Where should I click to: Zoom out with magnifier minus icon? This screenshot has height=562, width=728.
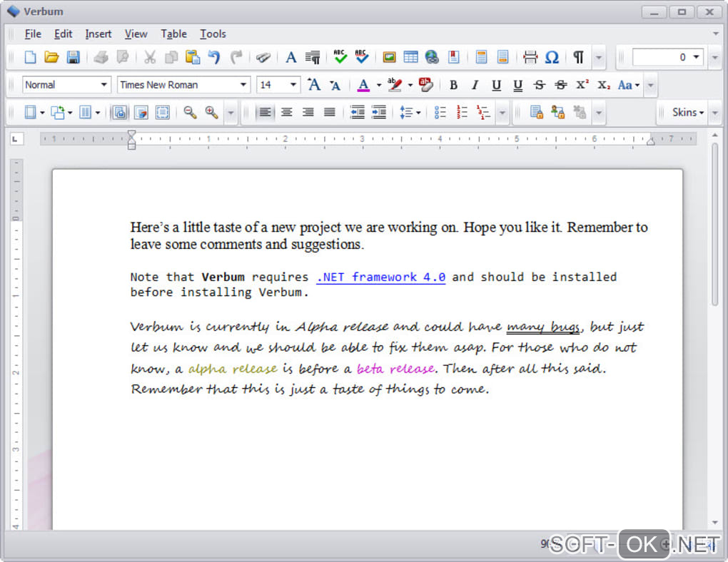(190, 112)
